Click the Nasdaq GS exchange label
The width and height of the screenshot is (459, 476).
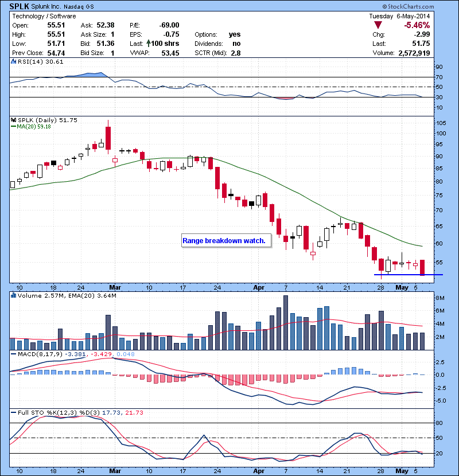(79, 7)
